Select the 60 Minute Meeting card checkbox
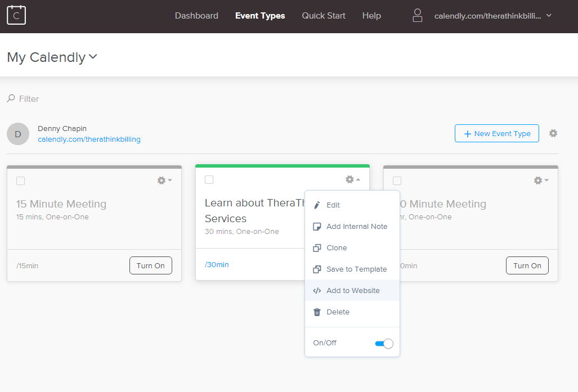The image size is (578, 392). click(x=397, y=181)
